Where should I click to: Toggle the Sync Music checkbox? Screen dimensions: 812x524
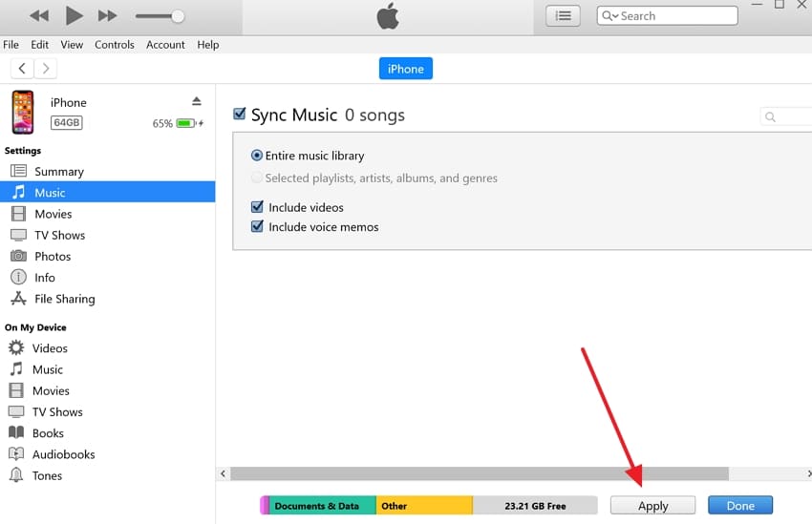coord(239,114)
